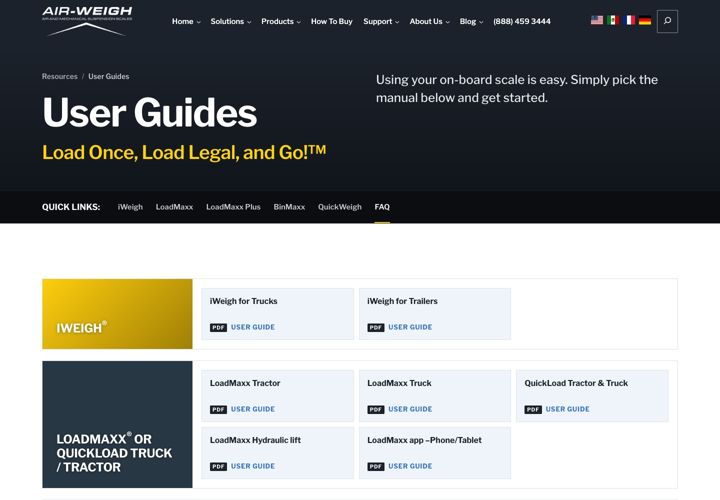Jump to LoadMaxx Plus quick link
The width and height of the screenshot is (720, 500).
point(233,207)
